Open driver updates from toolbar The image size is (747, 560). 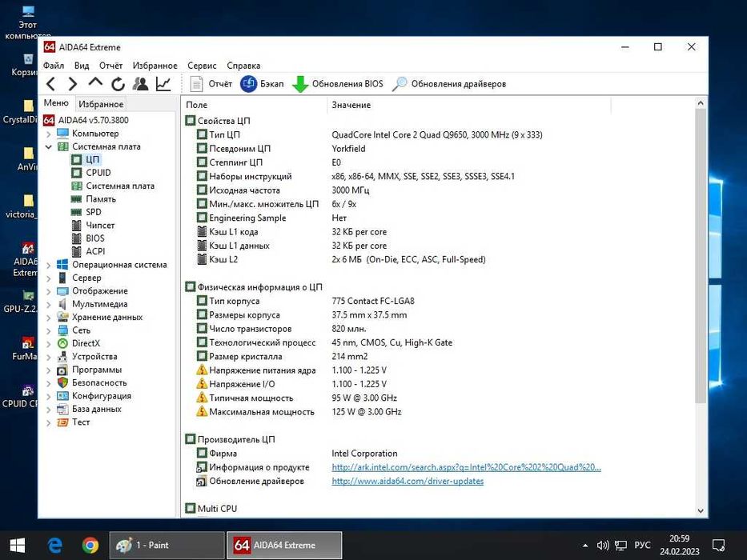pos(449,84)
